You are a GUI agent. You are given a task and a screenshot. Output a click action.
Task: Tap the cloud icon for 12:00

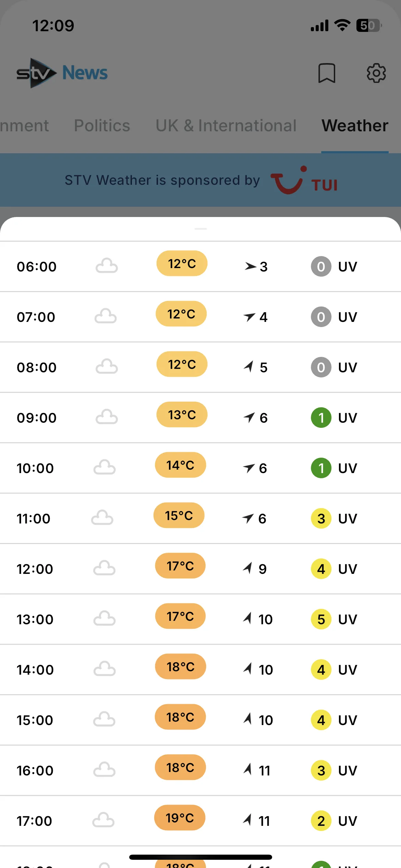(x=104, y=568)
